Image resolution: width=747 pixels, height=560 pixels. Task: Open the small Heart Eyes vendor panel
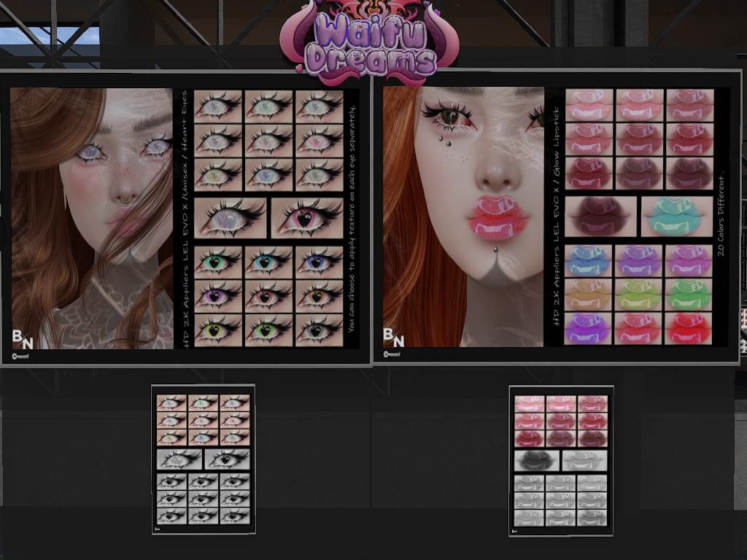point(204,459)
